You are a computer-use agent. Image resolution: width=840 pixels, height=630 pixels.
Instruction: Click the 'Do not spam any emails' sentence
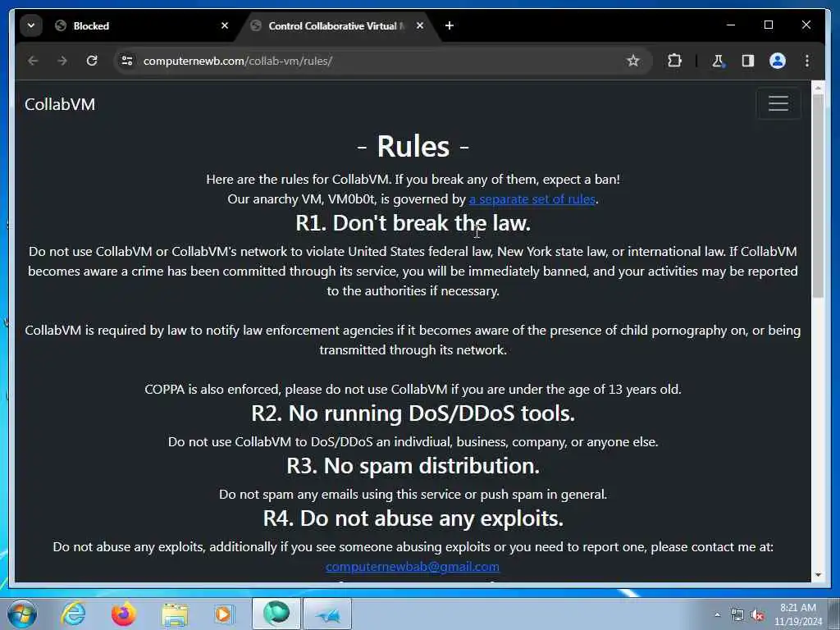pyautogui.click(x=413, y=495)
